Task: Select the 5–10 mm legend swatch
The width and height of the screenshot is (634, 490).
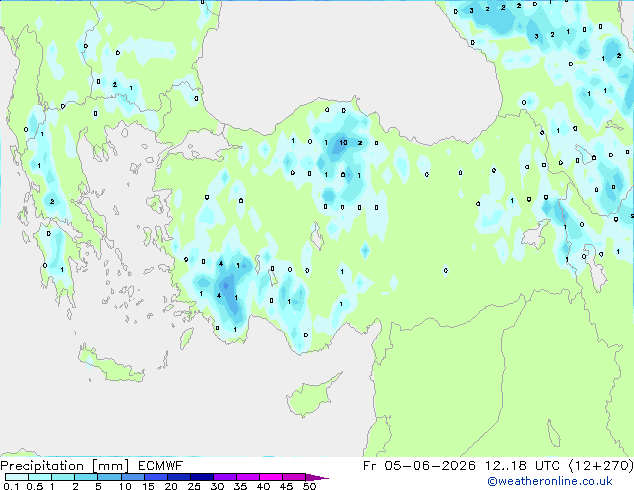Action: point(109,477)
